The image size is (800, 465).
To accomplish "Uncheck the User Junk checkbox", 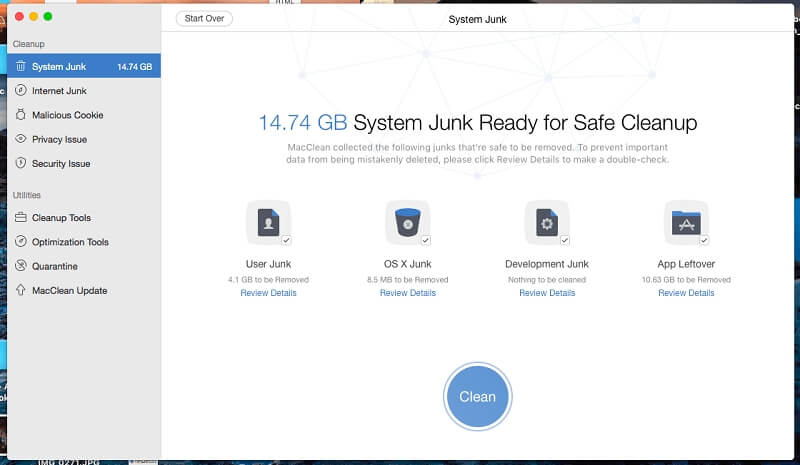I will [x=286, y=240].
